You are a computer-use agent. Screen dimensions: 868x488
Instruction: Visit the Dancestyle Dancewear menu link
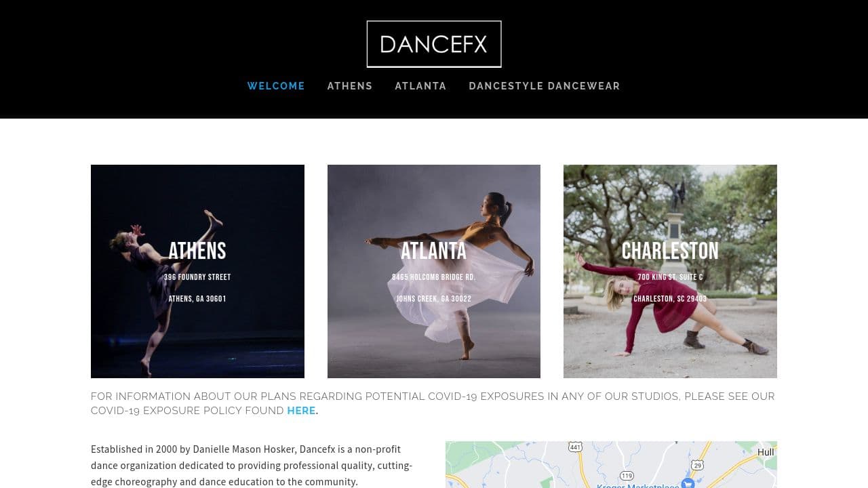545,86
